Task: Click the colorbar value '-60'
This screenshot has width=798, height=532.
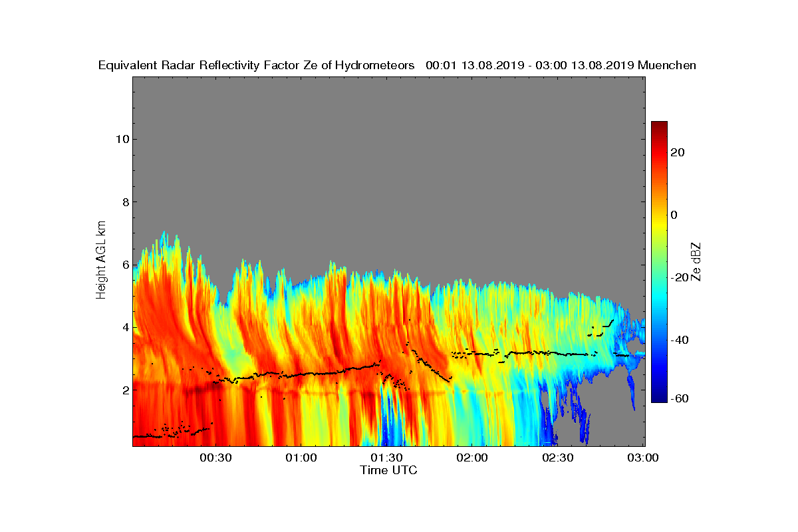Action: (x=678, y=398)
